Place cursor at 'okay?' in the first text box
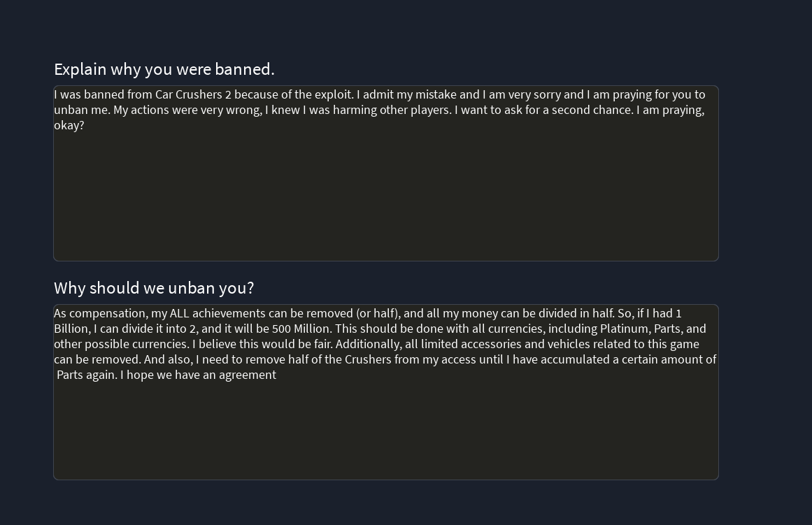This screenshot has height=525, width=812. point(69,125)
